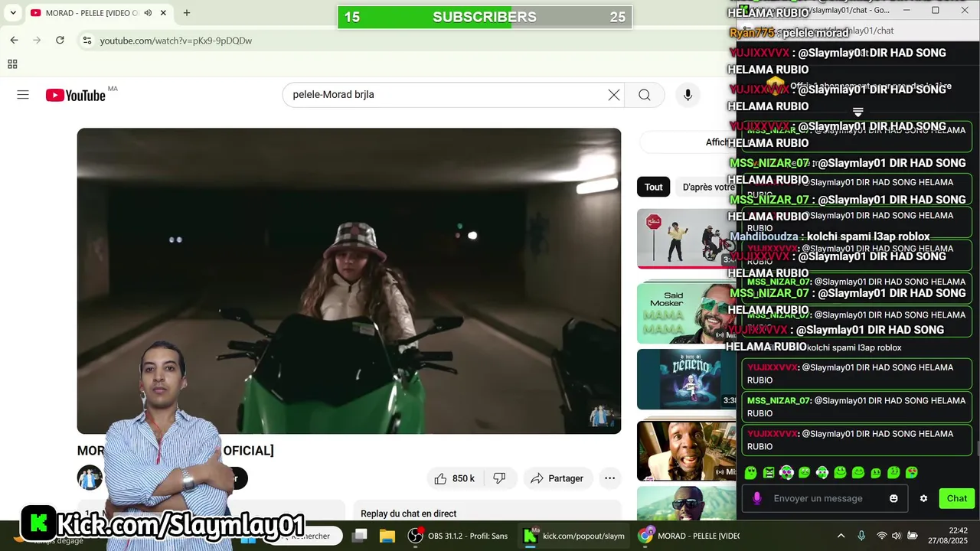Image resolution: width=980 pixels, height=551 pixels.
Task: Click the Kick chat window scrollbar
Action: coord(977,448)
